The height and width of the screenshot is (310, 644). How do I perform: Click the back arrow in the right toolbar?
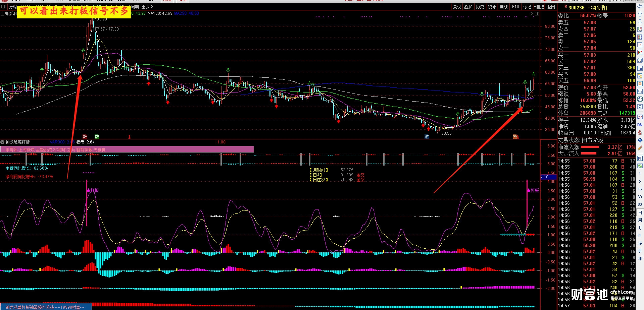coord(640,6)
